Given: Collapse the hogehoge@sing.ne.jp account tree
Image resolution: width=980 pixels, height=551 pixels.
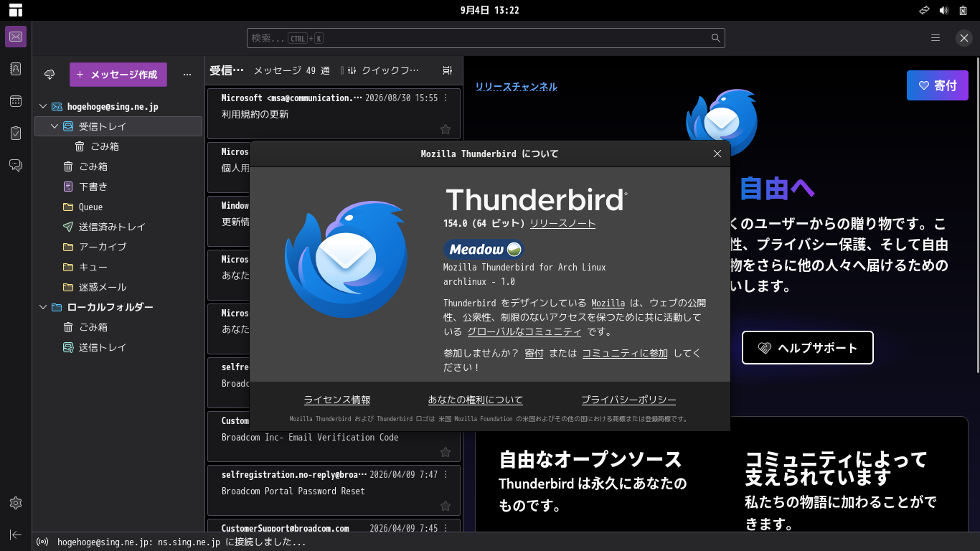Looking at the screenshot, I should 43,106.
